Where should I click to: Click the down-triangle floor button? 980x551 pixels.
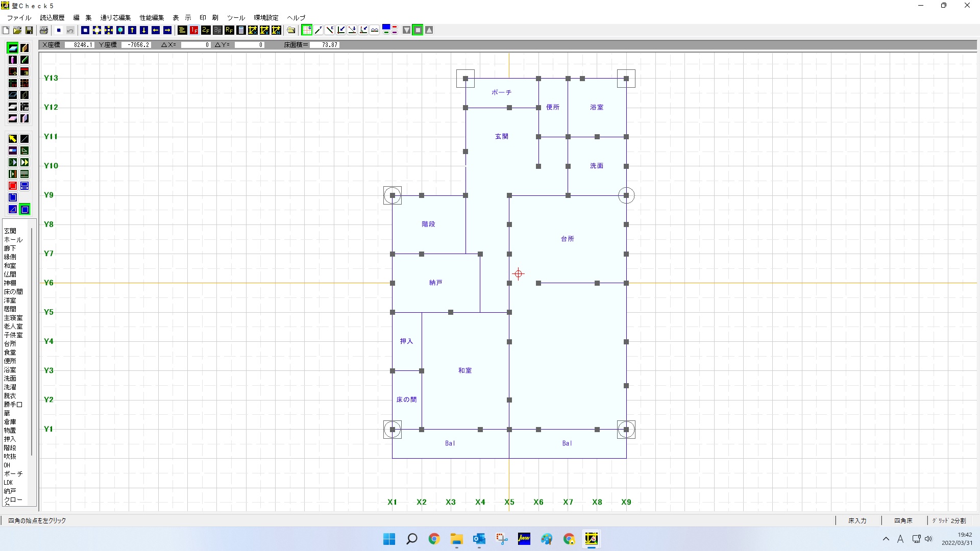click(406, 30)
